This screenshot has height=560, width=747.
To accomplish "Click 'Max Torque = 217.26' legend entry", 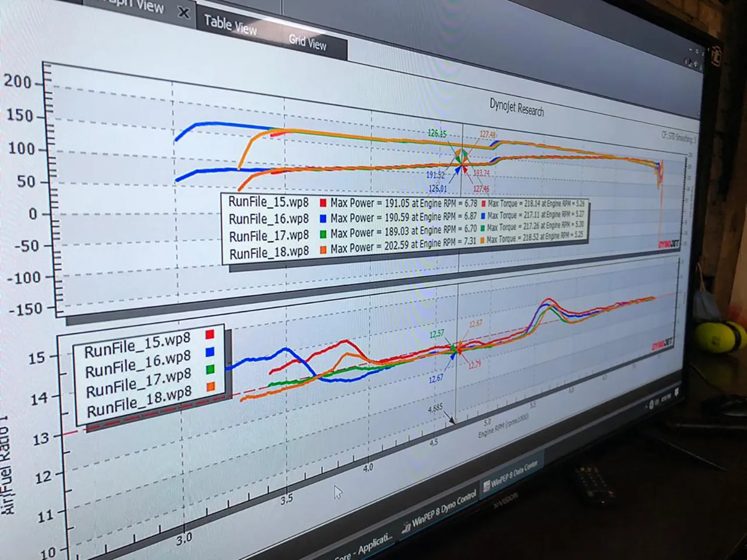I will point(535,226).
